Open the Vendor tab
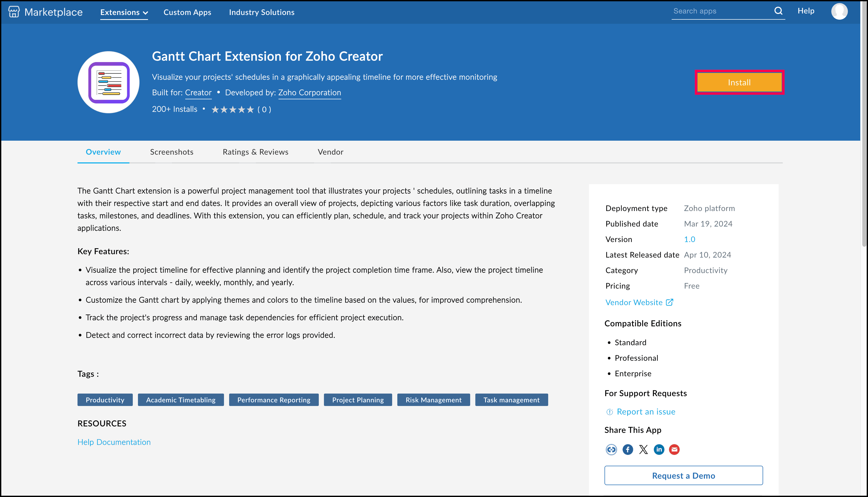This screenshot has height=497, width=868. click(331, 152)
